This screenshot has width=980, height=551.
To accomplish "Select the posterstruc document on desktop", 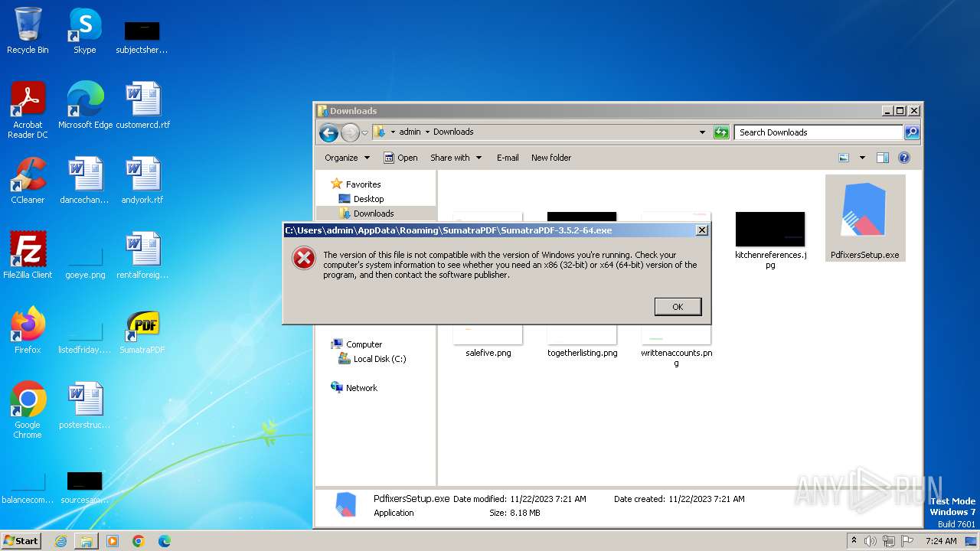I will click(85, 406).
